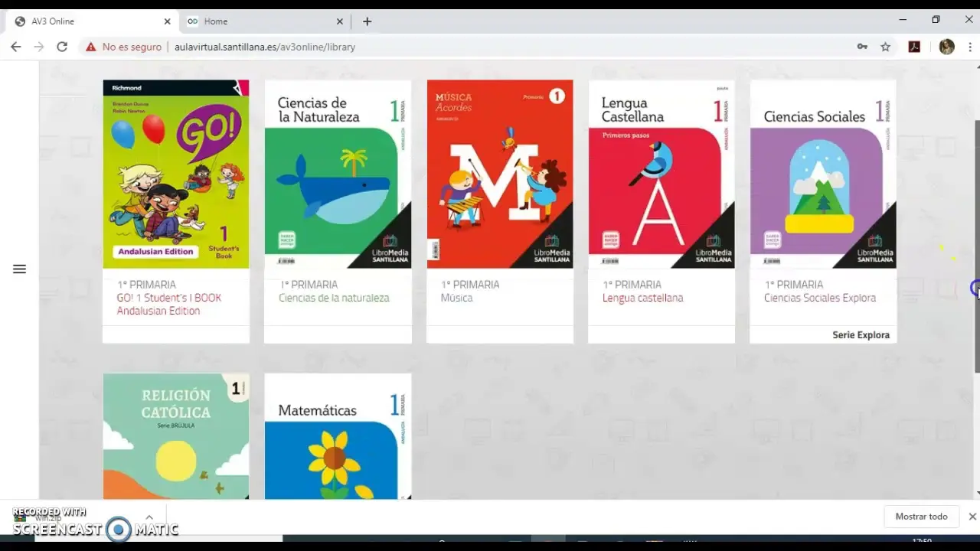
Task: Click the saved passwords key icon
Action: pyautogui.click(x=862, y=47)
